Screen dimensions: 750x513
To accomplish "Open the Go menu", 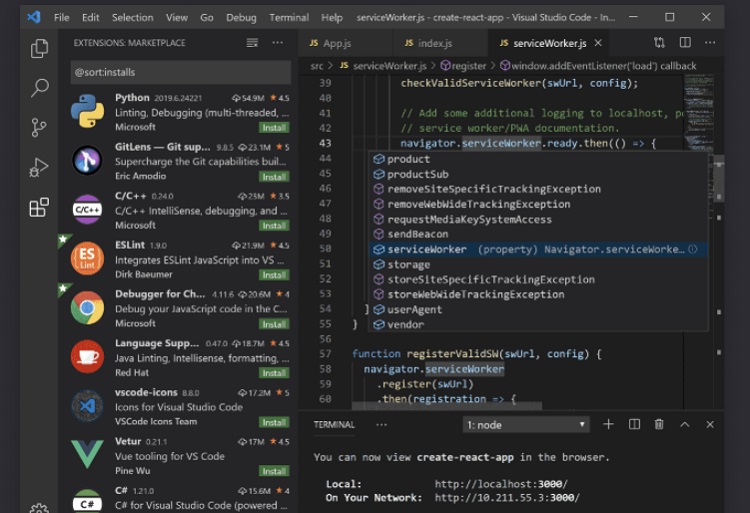I will coord(207,18).
